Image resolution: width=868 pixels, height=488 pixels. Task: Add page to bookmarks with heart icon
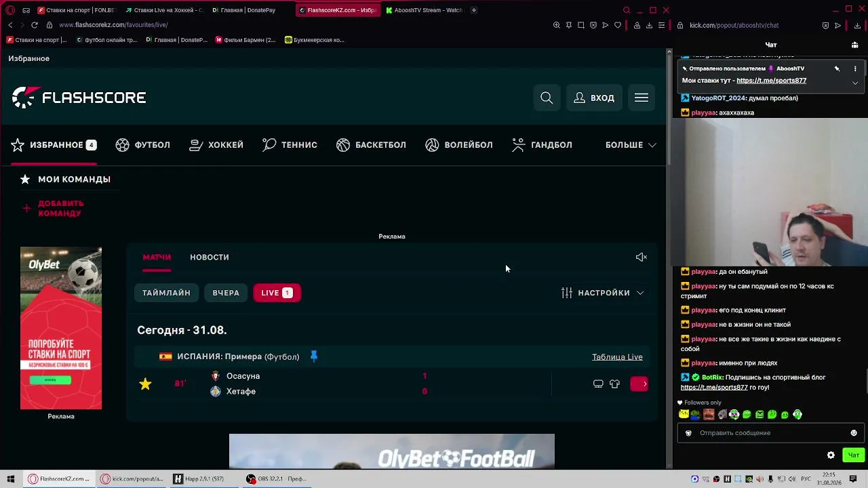(x=618, y=25)
